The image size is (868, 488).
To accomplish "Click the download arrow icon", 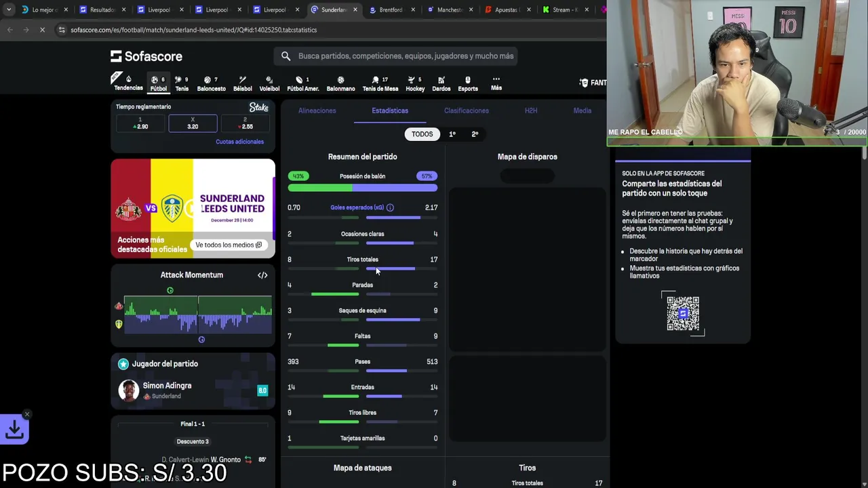I will [x=14, y=429].
